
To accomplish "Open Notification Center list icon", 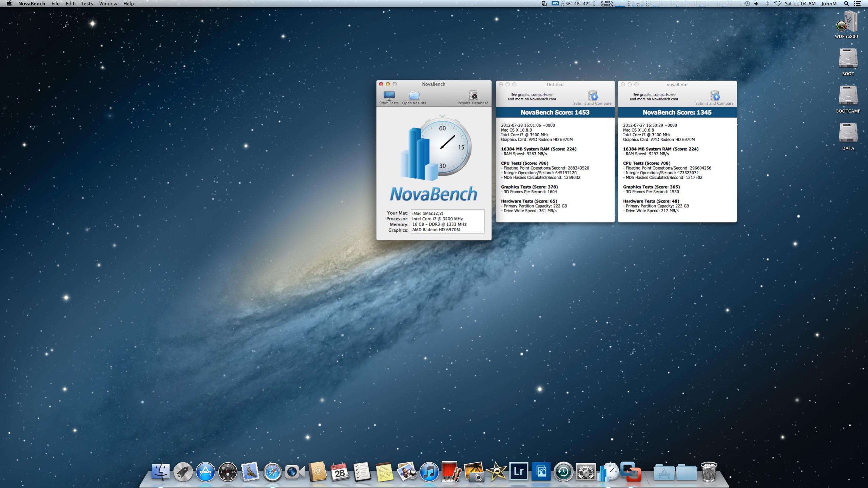I will click(857, 3).
